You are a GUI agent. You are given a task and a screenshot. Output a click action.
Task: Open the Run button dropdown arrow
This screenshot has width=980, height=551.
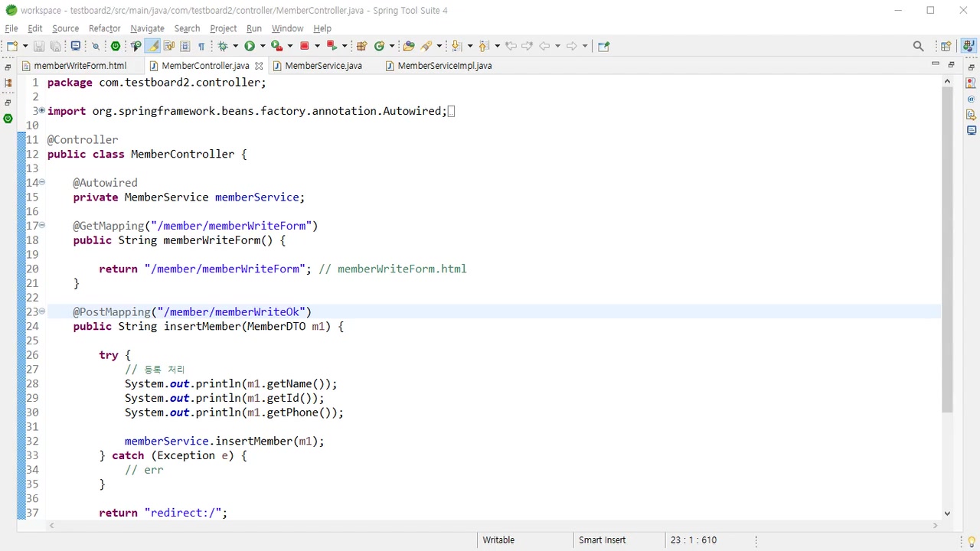(262, 46)
